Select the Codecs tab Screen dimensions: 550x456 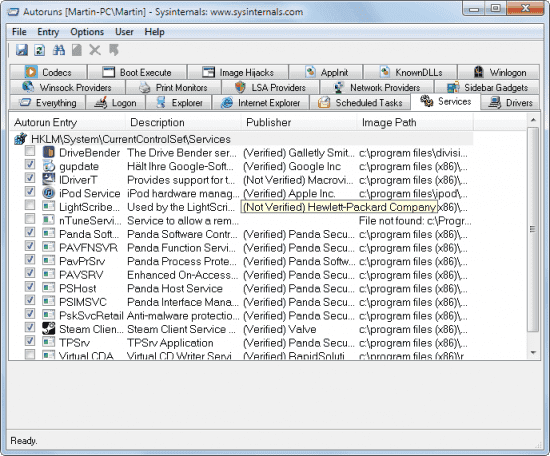click(48, 72)
